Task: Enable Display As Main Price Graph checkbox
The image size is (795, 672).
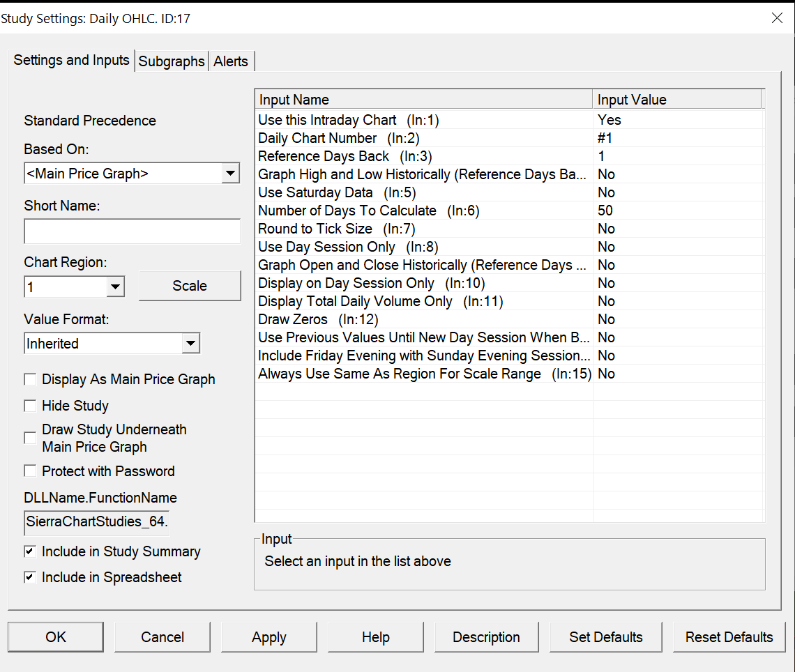Action: (31, 380)
